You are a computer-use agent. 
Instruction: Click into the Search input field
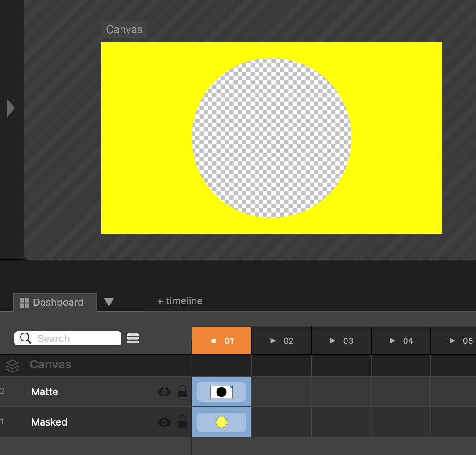76,338
